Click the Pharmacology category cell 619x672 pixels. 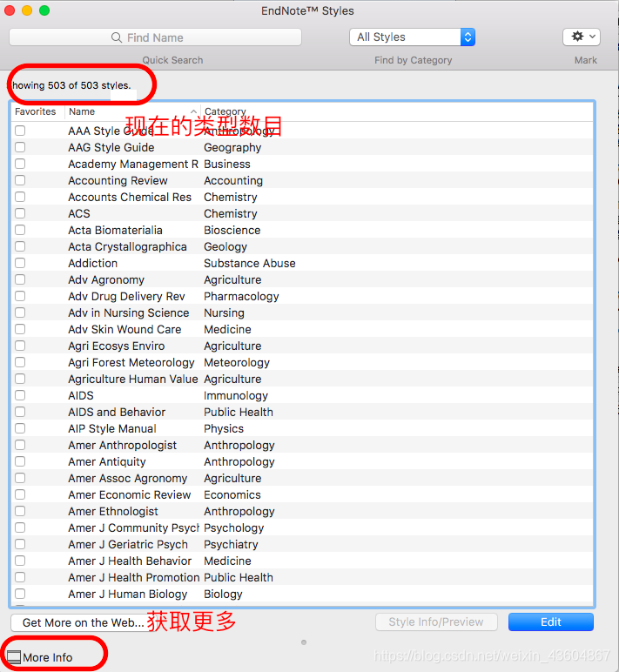(241, 296)
